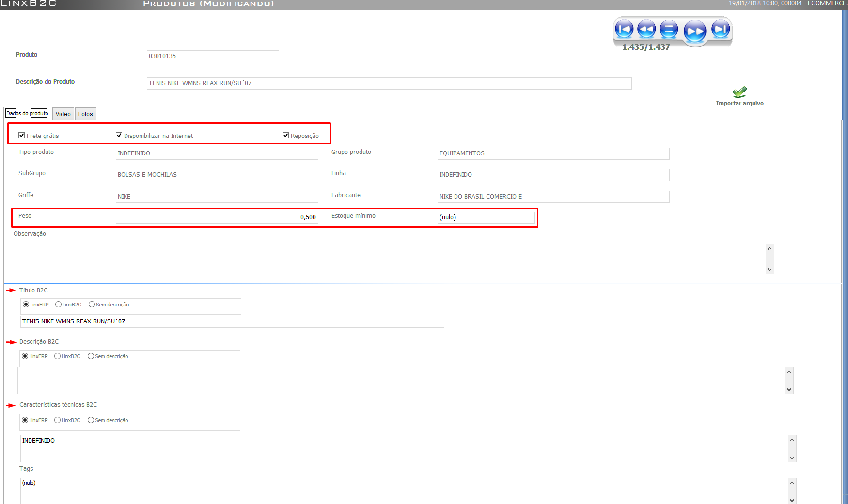Select LinxB2C radio under Características técnicas B2C
Image resolution: width=848 pixels, height=504 pixels.
[x=57, y=420]
